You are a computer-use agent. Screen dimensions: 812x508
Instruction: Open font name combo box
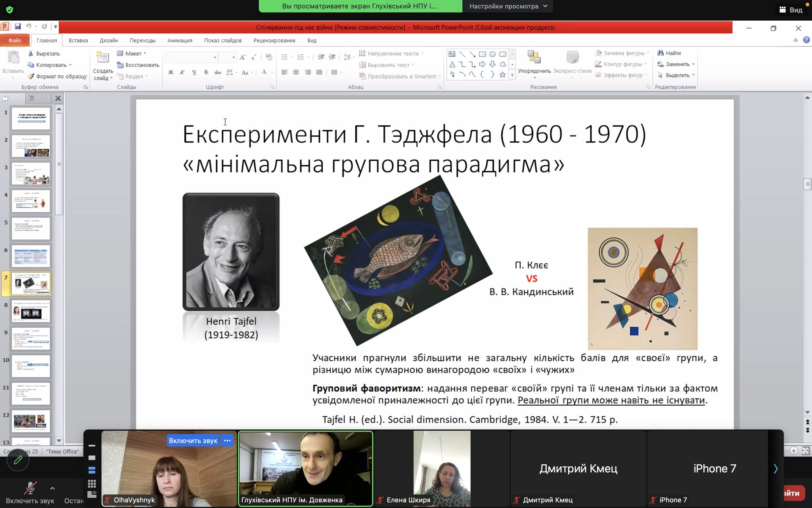(192, 58)
